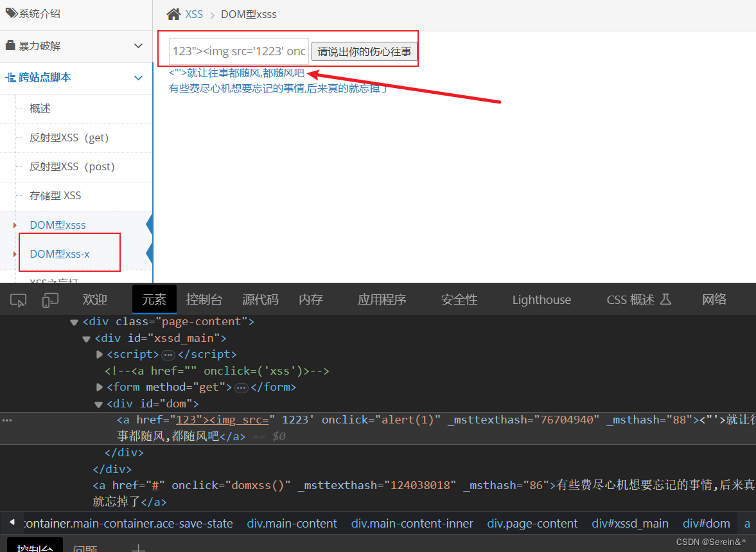The width and height of the screenshot is (756, 552).
Task: Add a new drawer tab with plus icon
Action: [138, 548]
